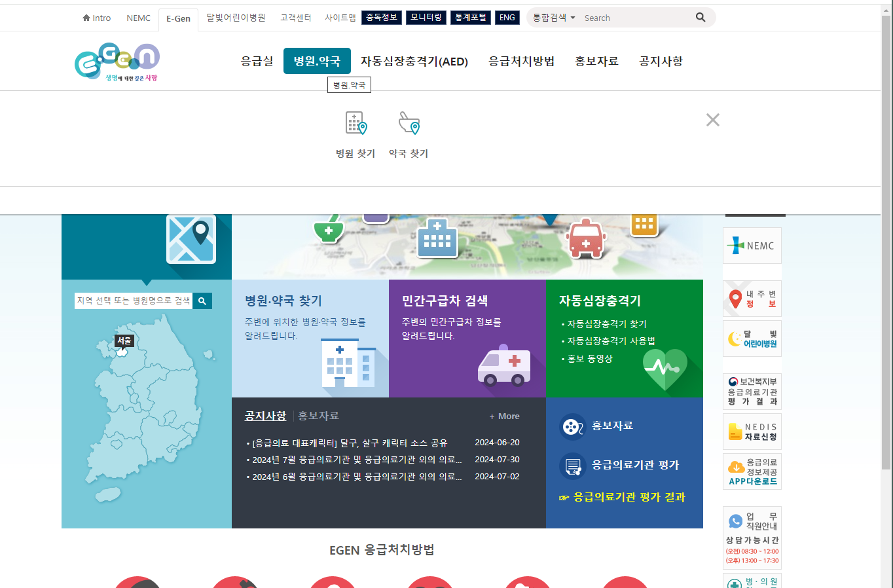Click the search magnifier in top bar
The height and width of the screenshot is (588, 893).
(701, 18)
